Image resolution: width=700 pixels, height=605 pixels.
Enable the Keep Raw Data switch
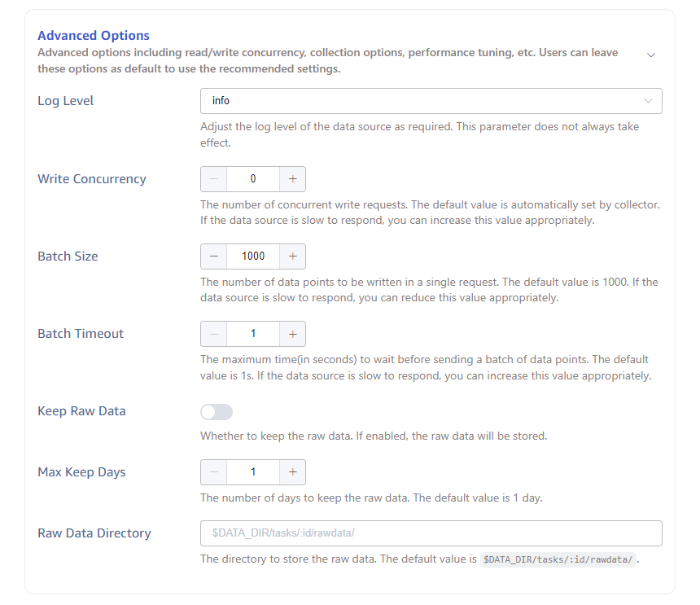coord(217,412)
